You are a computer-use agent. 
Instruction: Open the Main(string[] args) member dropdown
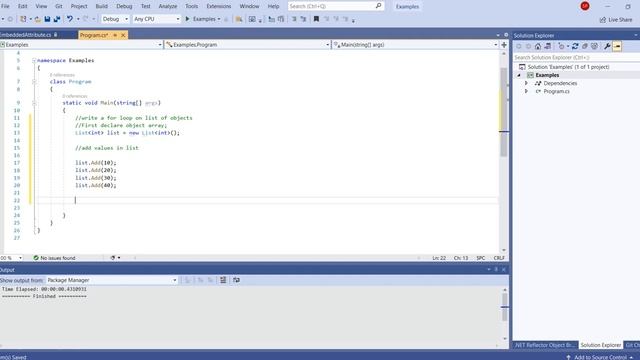(416, 45)
